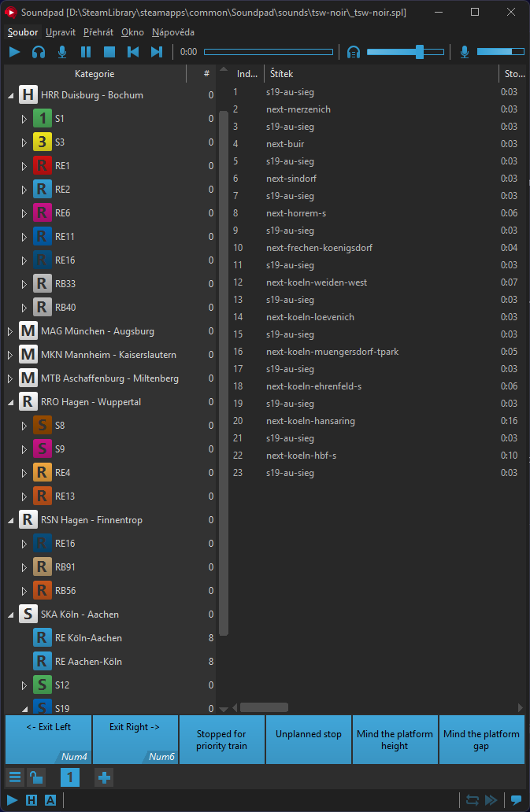Trigger 'Stopped for priority train' button
The width and height of the screenshot is (530, 812).
coord(222,740)
